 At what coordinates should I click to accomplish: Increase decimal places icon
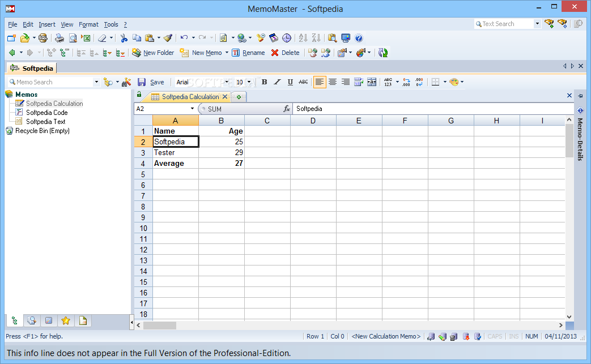click(406, 82)
